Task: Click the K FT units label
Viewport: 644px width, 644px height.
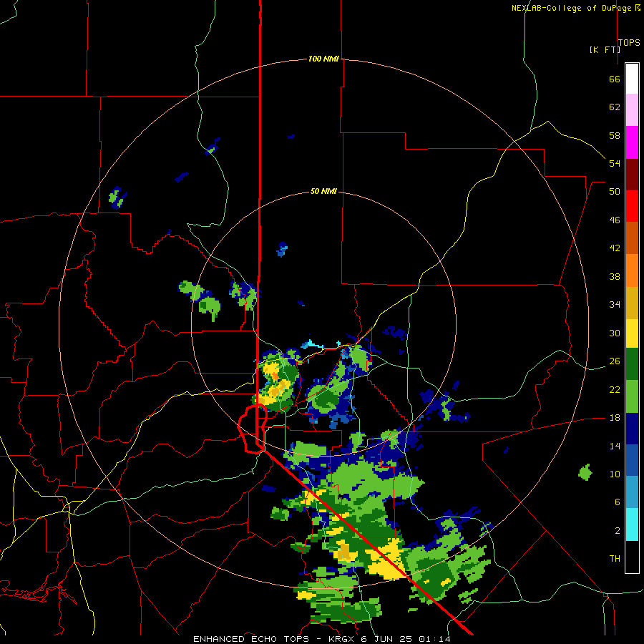Action: [605, 49]
